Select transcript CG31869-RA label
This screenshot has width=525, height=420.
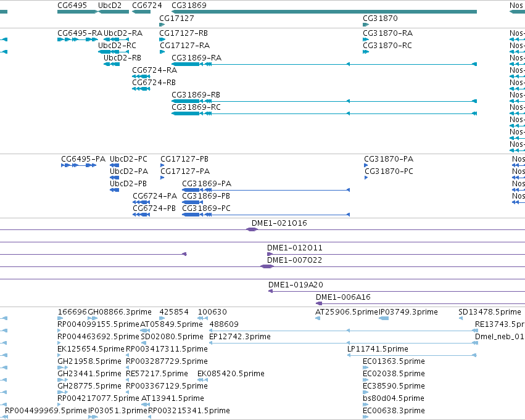196,58
